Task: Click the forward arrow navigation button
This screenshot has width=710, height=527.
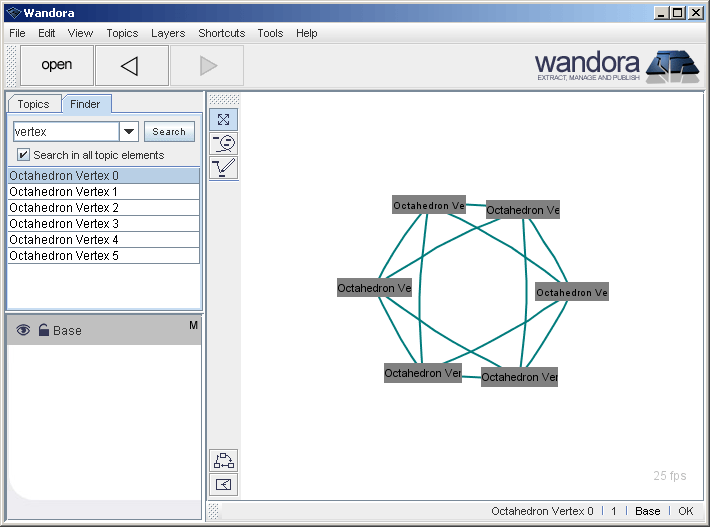Action: click(x=207, y=65)
